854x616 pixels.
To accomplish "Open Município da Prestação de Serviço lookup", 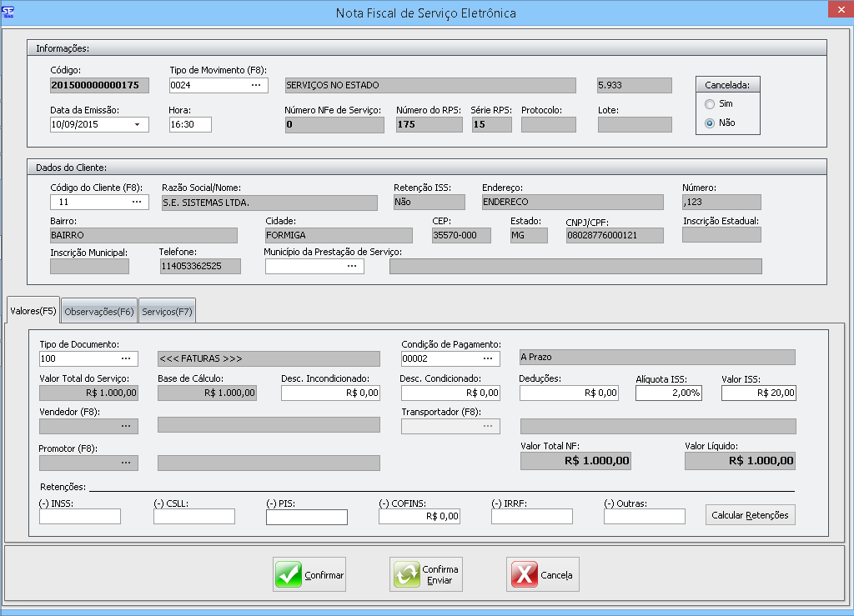I will (x=352, y=266).
